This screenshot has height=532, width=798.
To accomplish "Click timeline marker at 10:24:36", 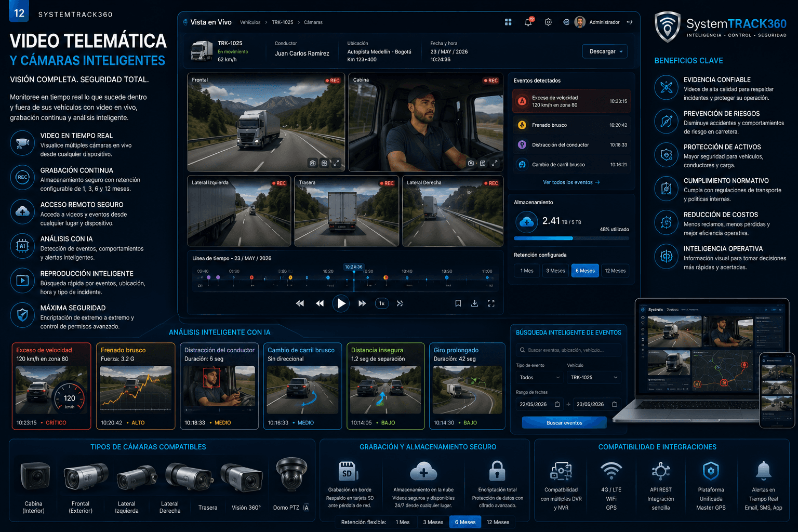I will click(354, 267).
